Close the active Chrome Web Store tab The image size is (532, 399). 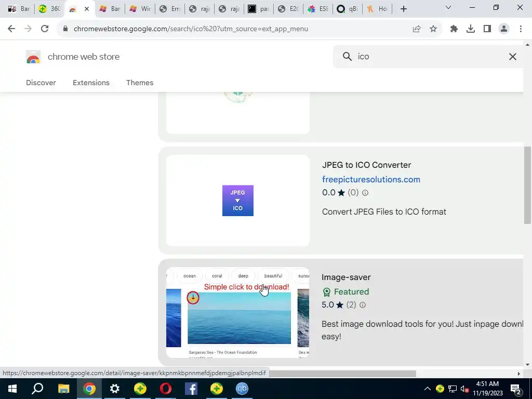pos(87,9)
